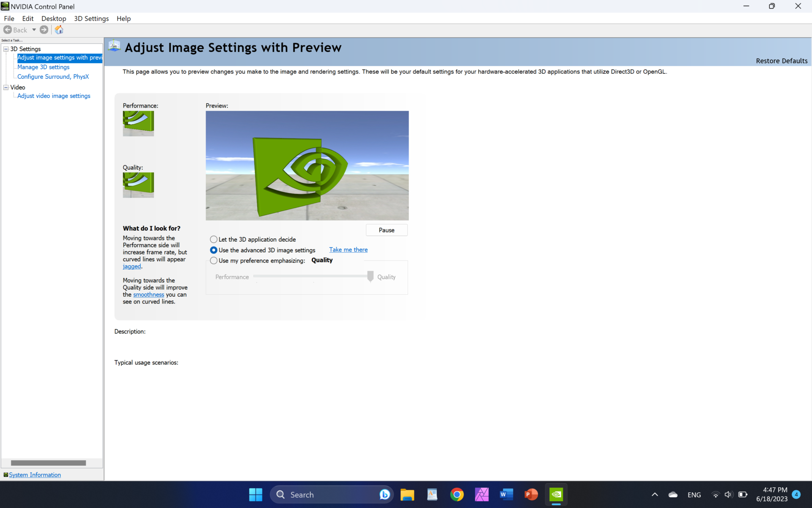Open the Desktop menu
This screenshot has width=812, height=508.
click(54, 19)
